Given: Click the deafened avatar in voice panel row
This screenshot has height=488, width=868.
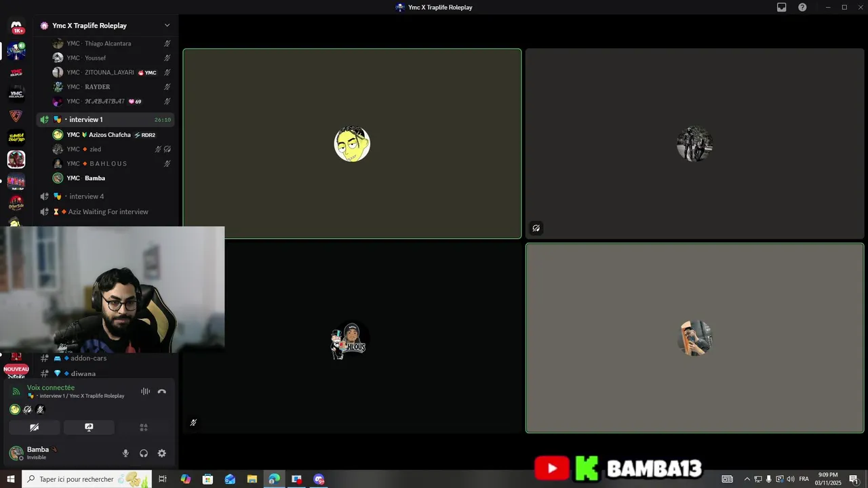Looking at the screenshot, I should pos(28,409).
